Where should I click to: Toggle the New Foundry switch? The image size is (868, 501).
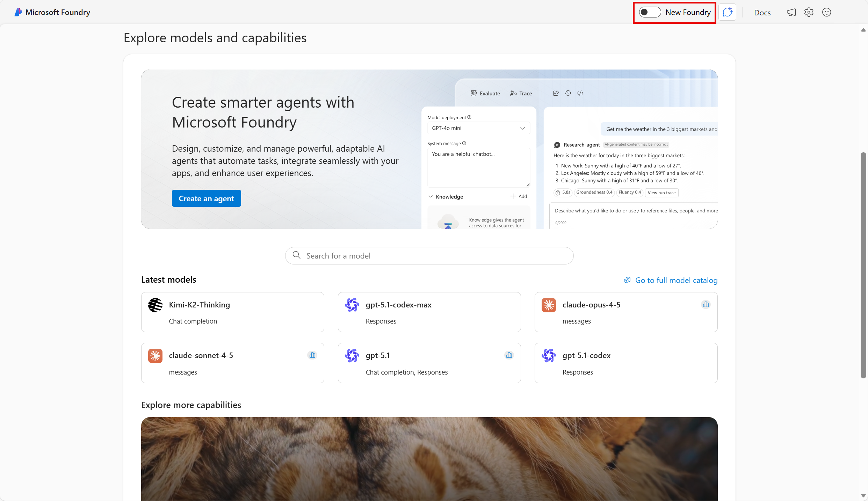tap(649, 12)
